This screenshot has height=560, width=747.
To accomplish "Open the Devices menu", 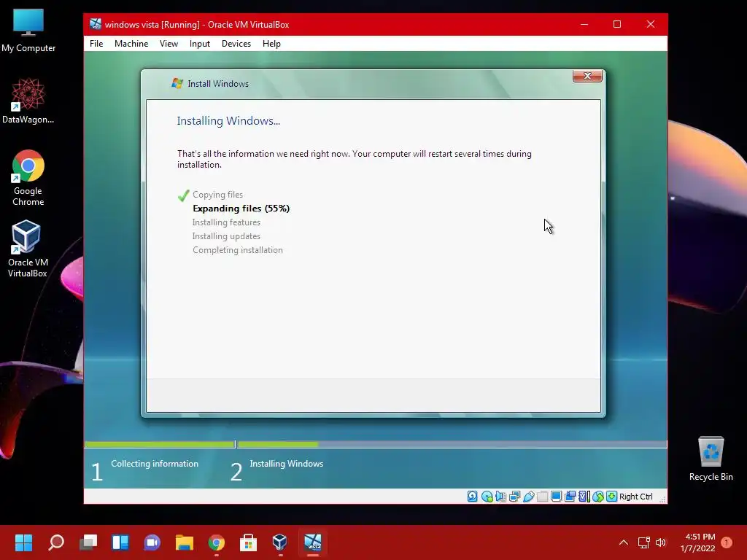I will point(236,43).
